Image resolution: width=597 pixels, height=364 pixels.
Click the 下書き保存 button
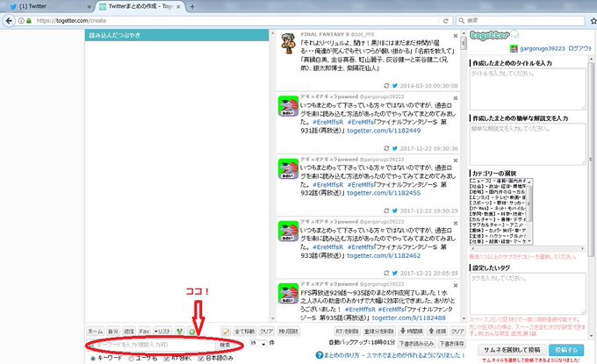pyautogui.click(x=451, y=344)
